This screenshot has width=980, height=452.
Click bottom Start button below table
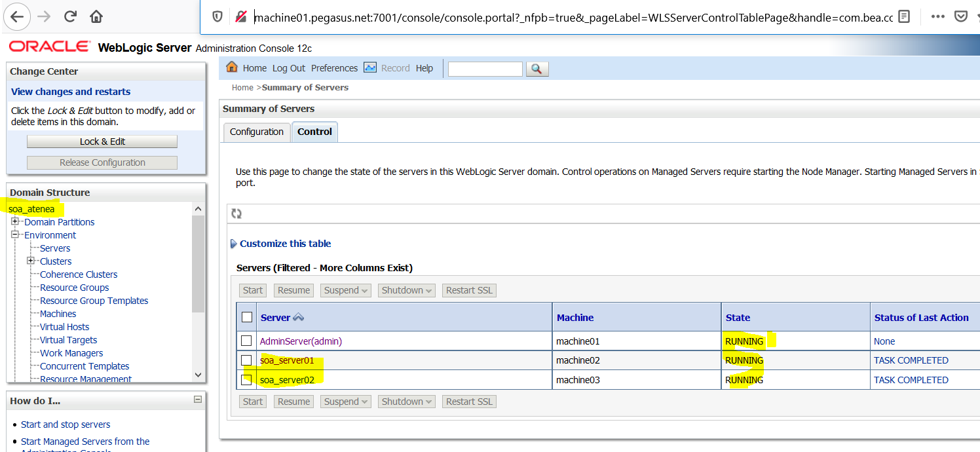(253, 402)
